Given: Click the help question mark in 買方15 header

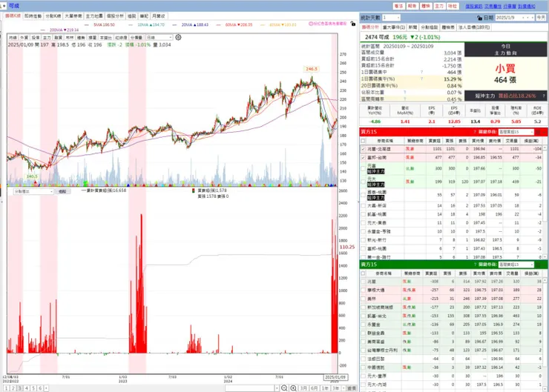Looking at the screenshot, I should tap(475, 132).
